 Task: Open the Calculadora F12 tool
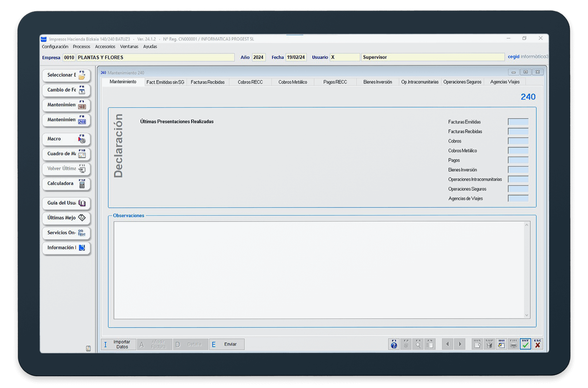[x=66, y=184]
